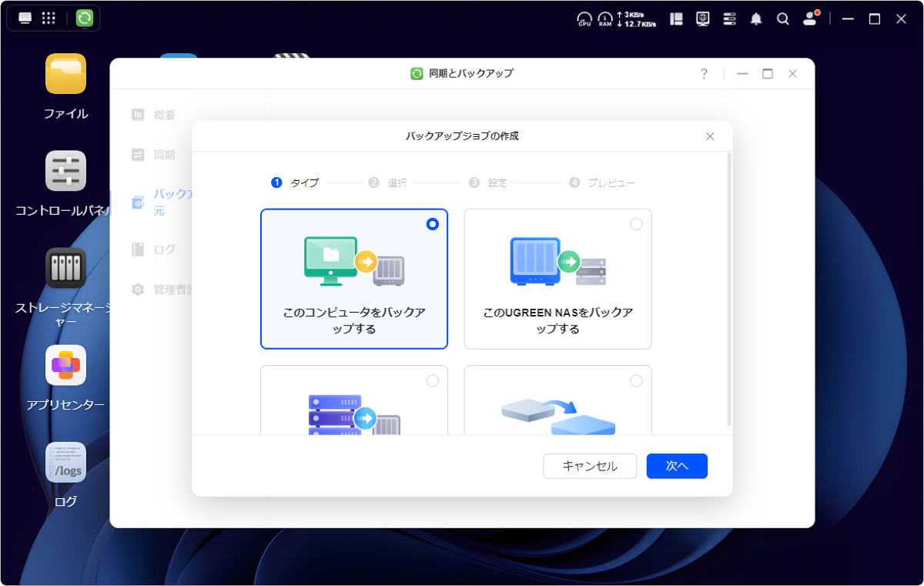
Task: Click the dialog vertical scrollbar
Action: point(729,289)
